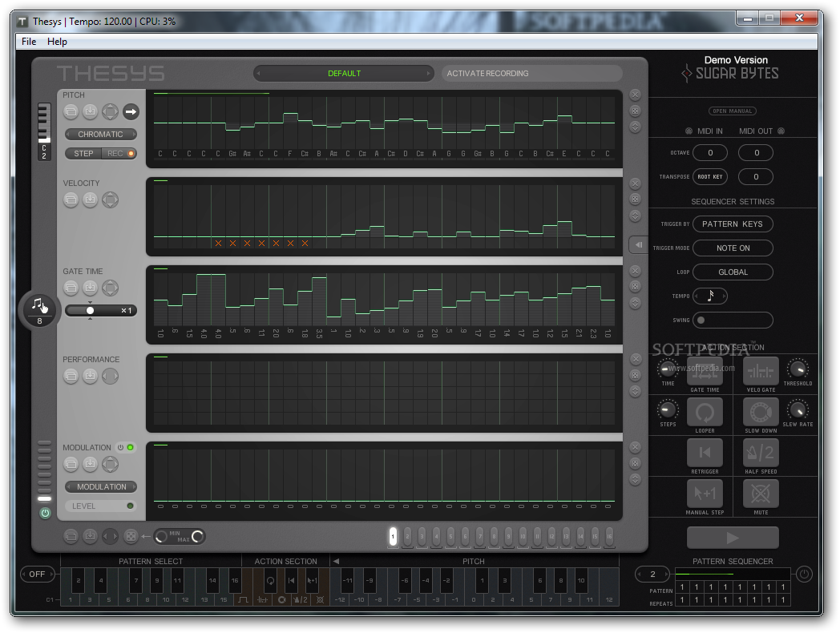Open the DEFAULT preset selector
This screenshot has width=840, height=633.
tap(343, 74)
